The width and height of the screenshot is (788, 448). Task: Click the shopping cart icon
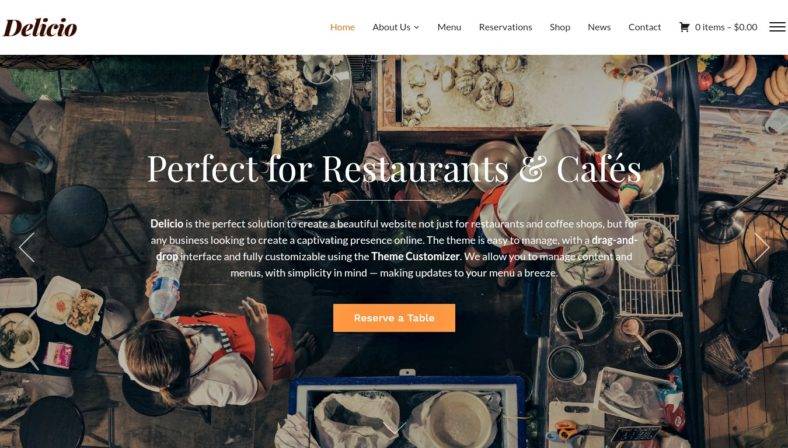tap(684, 27)
